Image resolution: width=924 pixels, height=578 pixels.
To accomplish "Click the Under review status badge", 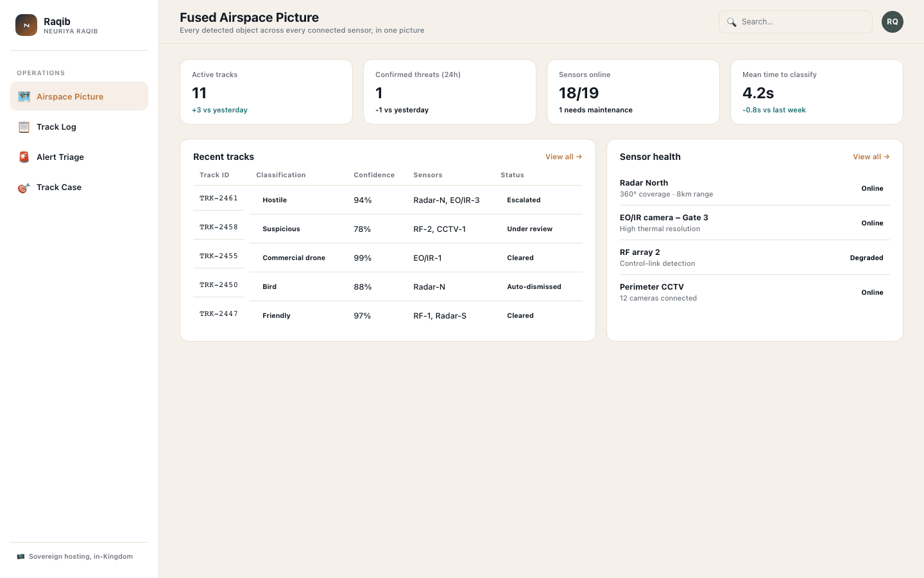I will point(529,229).
